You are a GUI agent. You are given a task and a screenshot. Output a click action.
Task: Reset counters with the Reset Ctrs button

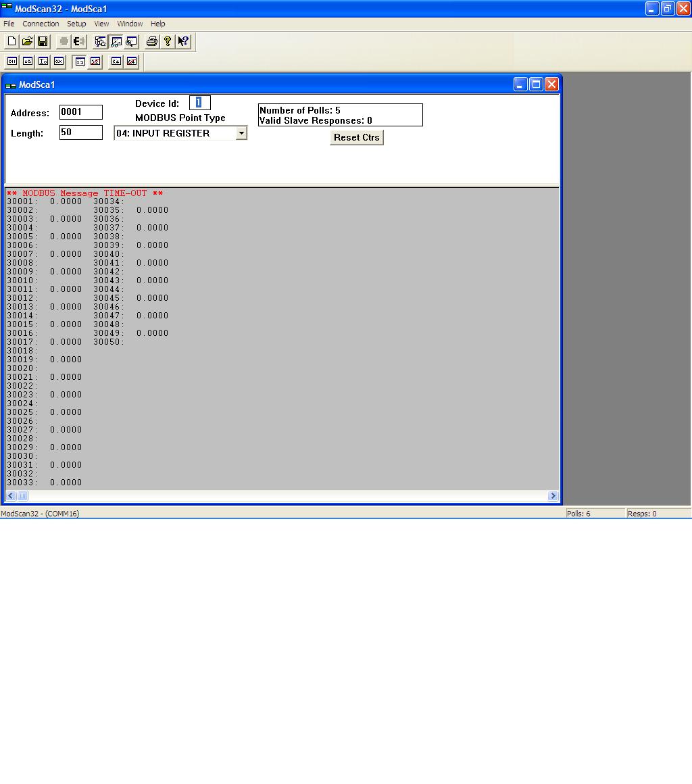pyautogui.click(x=357, y=137)
